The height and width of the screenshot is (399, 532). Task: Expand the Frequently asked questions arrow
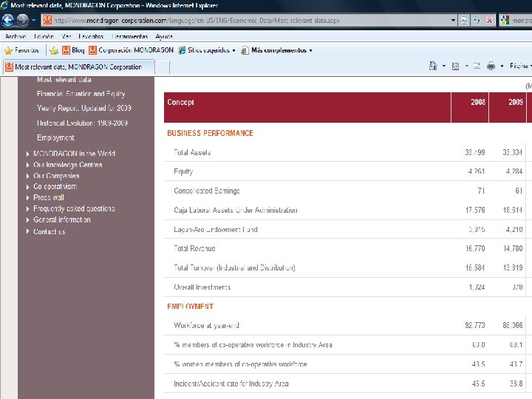[27, 208]
